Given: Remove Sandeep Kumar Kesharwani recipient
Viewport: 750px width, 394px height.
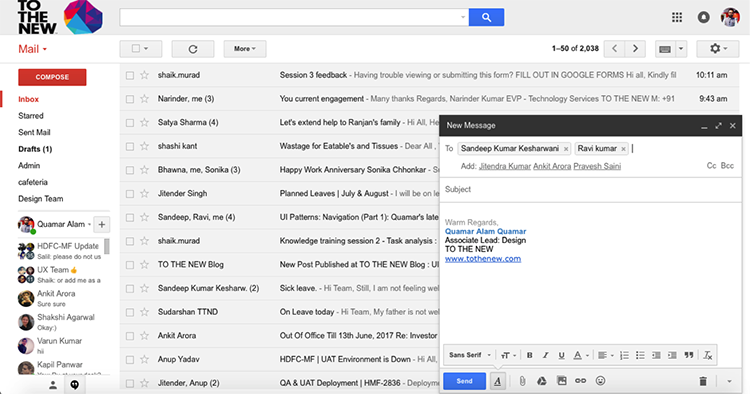Looking at the screenshot, I should [566, 149].
